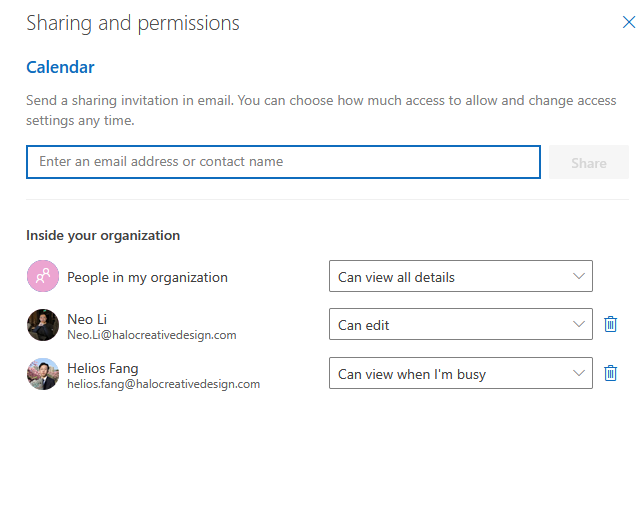
Task: Click the "Inside your organization" heading
Action: click(103, 236)
